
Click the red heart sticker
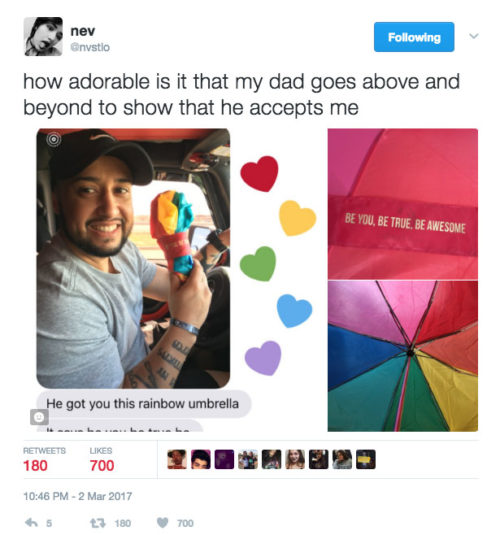click(x=259, y=173)
